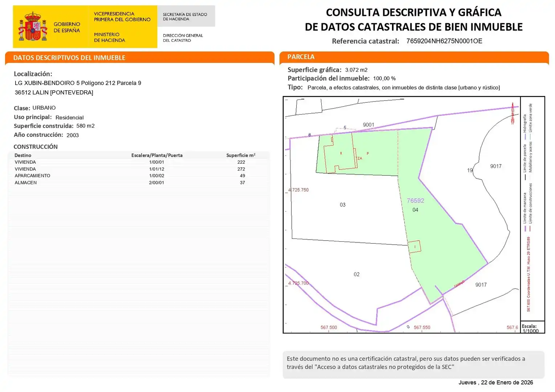Click the north arrow on the map
The image size is (555, 392).
pyautogui.click(x=513, y=113)
